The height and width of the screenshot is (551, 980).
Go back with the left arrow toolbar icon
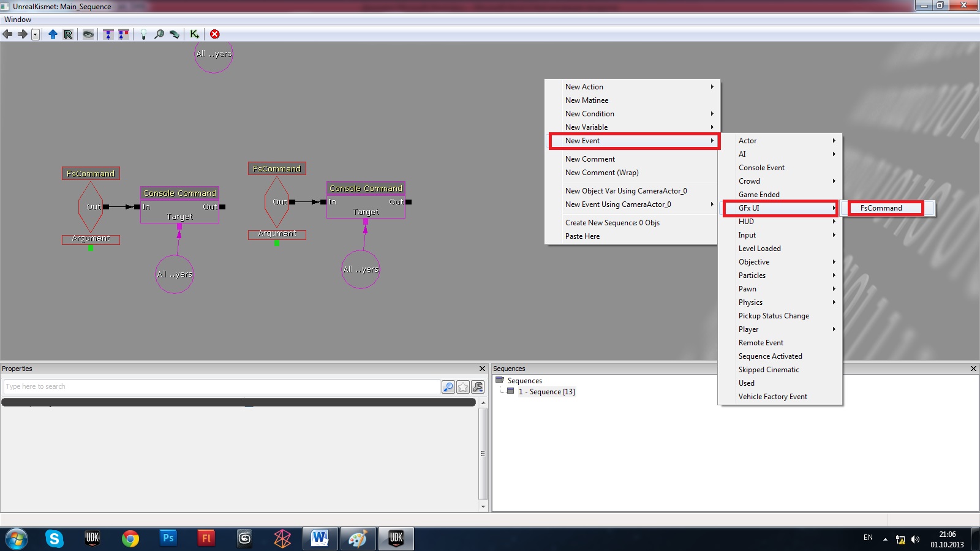tap(7, 34)
